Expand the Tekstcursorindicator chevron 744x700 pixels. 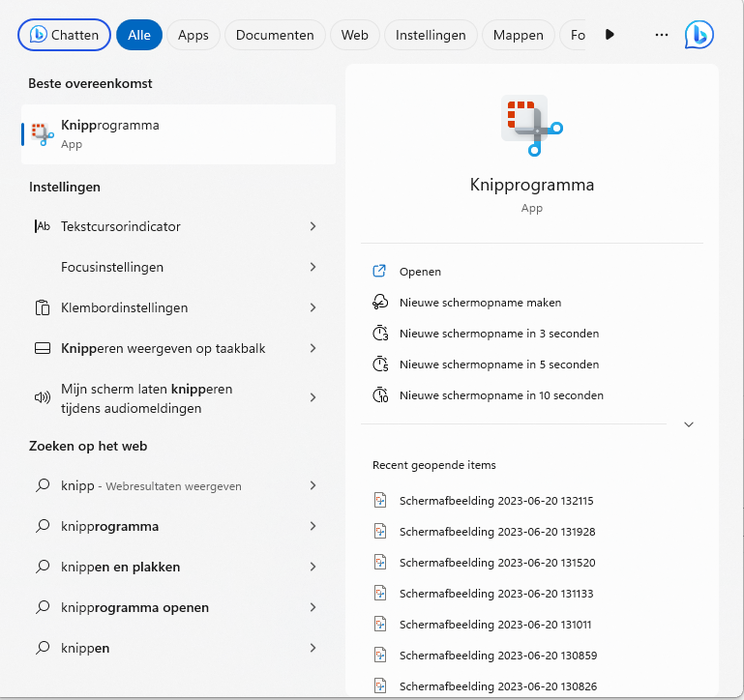tap(312, 226)
